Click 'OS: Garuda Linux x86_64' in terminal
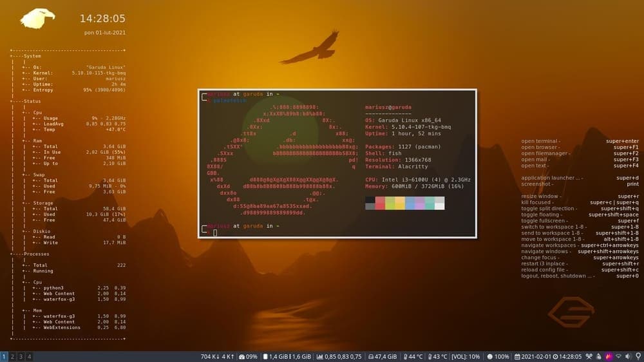The image size is (644, 362). (x=403, y=120)
